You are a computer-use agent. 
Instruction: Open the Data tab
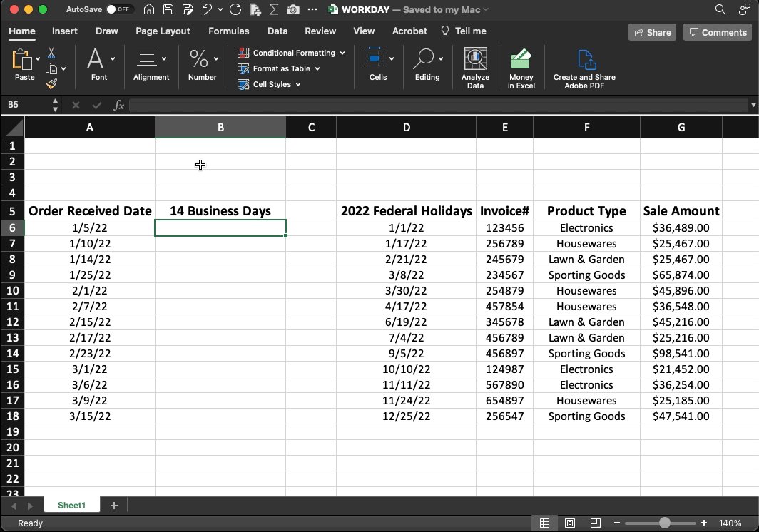tap(277, 31)
